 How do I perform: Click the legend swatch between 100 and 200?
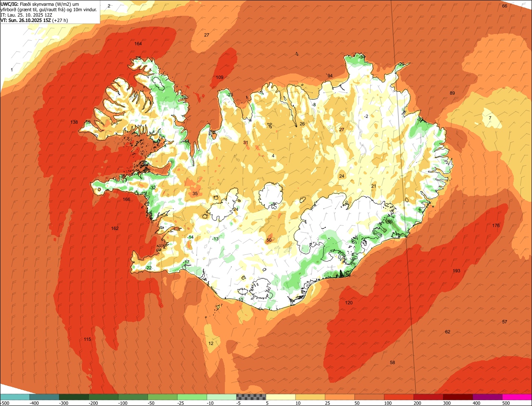click(x=399, y=397)
